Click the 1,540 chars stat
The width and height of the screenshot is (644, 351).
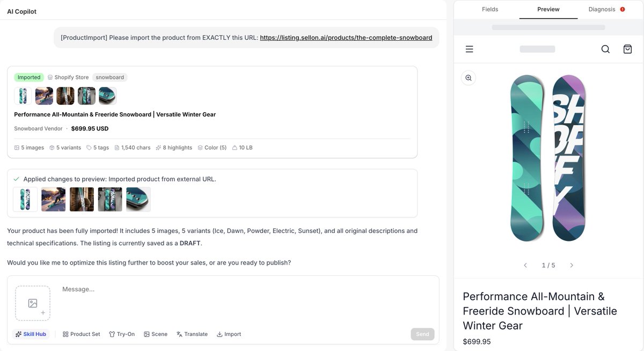(x=132, y=148)
